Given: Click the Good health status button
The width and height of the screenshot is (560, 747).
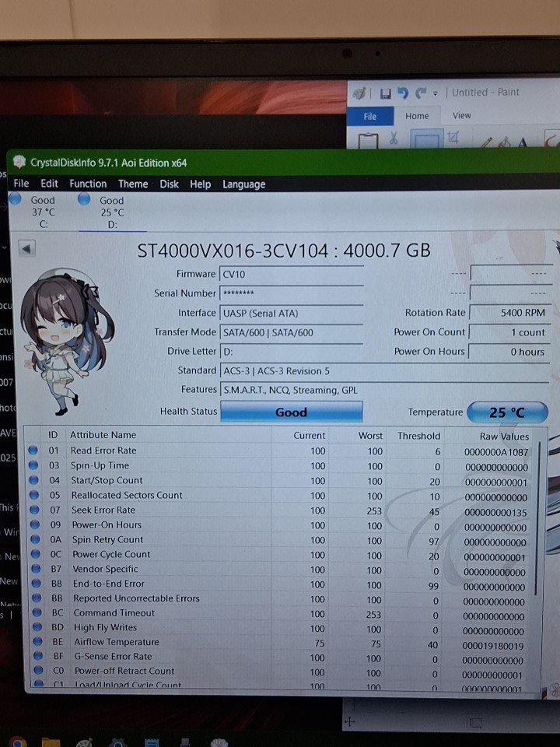Looking at the screenshot, I should tap(291, 412).
